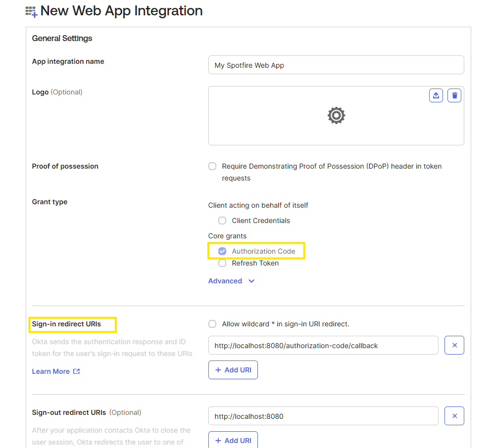Click the App integration name field
Viewport: 491px width, 448px height.
point(336,65)
